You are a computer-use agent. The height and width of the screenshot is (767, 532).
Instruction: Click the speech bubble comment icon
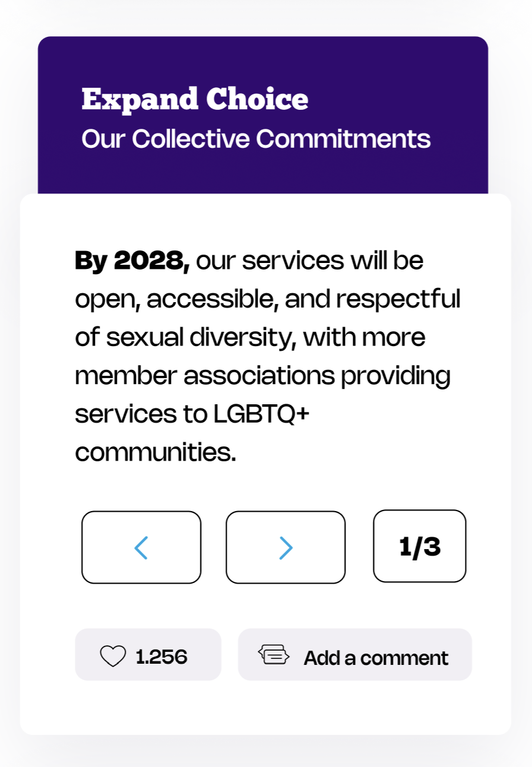click(274, 655)
